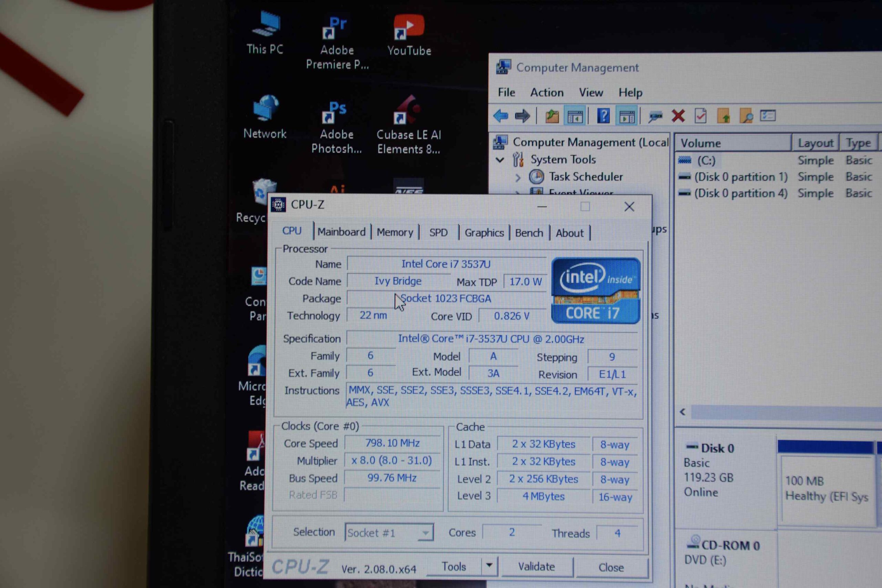Select the System Tools tree item
The image size is (882, 588).
point(563,160)
